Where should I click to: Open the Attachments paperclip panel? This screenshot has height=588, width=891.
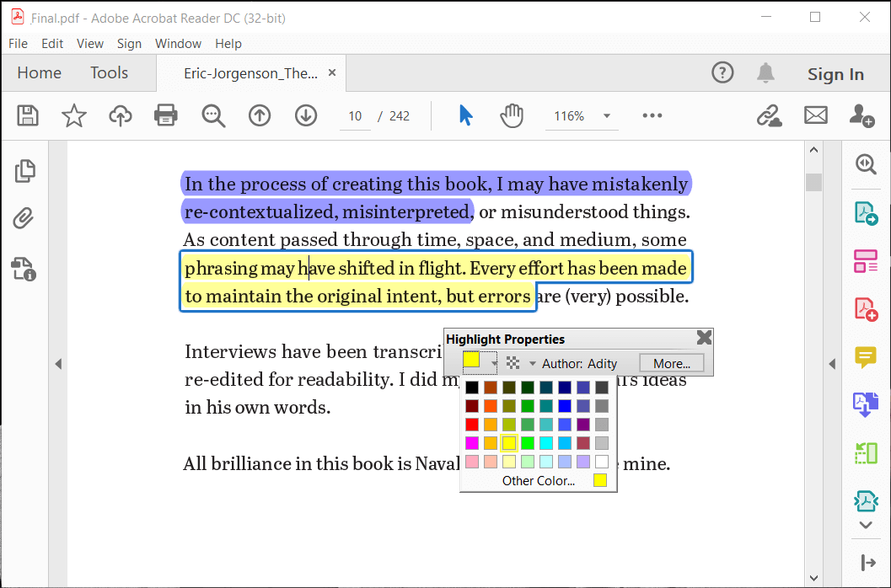(x=24, y=219)
